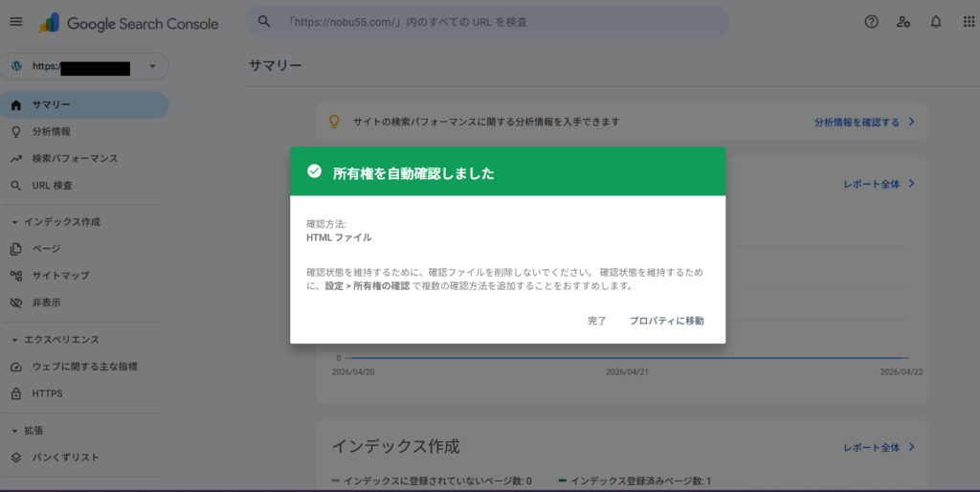The height and width of the screenshot is (492, 980).
Task: Open レポート全体 link in インデックス作成 card
Action: (x=878, y=447)
